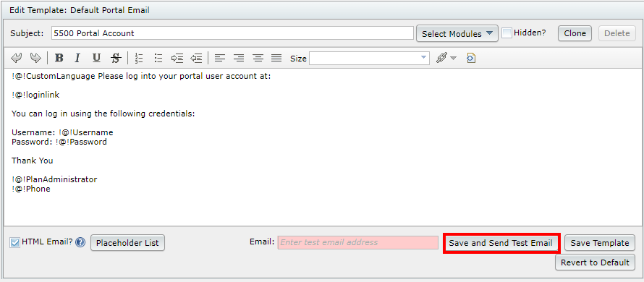Screen dimensions: 644x282
Task: Click the Clone button
Action: tap(575, 33)
